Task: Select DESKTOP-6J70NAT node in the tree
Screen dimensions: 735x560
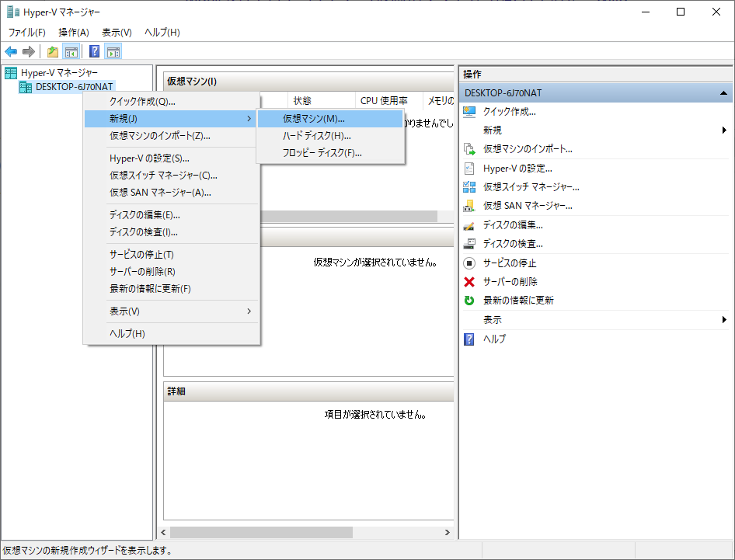Action: tap(74, 87)
